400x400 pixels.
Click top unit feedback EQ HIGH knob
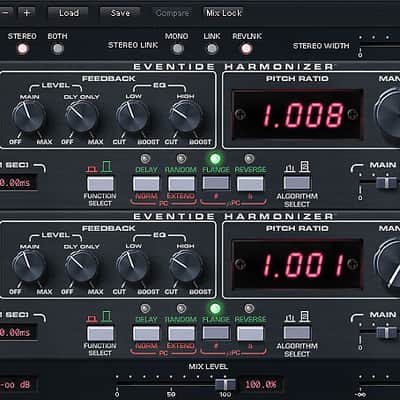[185, 116]
